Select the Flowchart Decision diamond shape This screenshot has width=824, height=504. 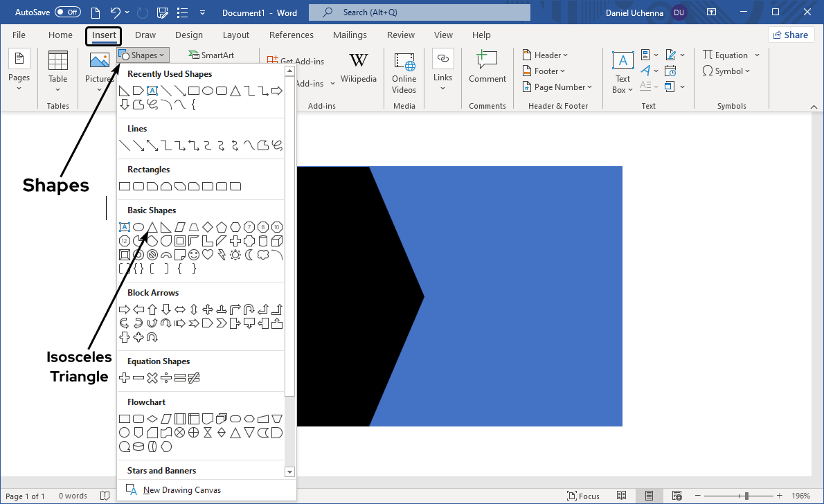pos(152,419)
